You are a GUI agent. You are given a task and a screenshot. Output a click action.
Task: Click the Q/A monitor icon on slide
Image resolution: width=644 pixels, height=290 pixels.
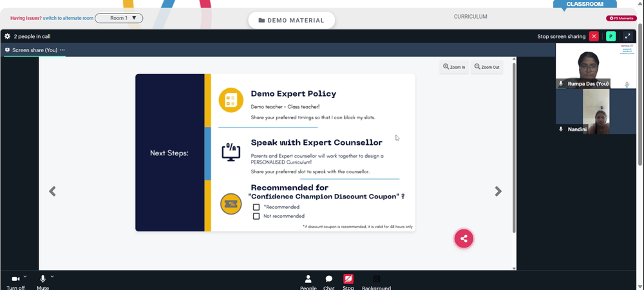(231, 152)
